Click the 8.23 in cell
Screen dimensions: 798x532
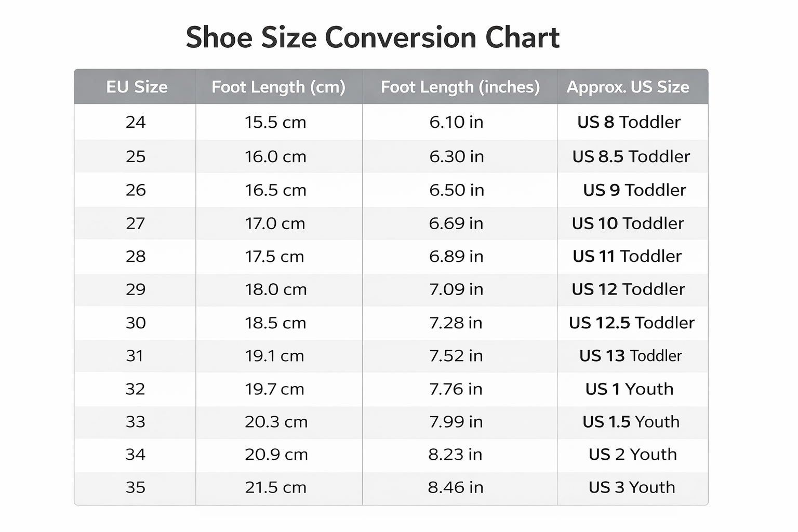(x=455, y=455)
